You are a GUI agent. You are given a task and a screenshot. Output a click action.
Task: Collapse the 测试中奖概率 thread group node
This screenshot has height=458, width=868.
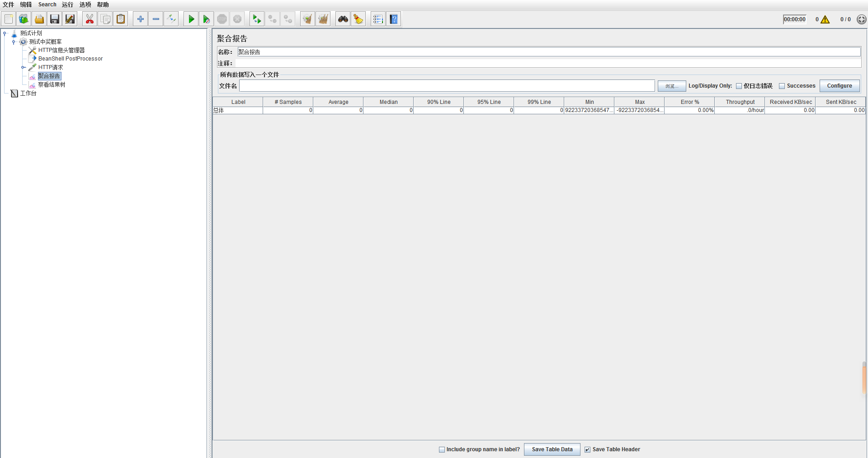coord(14,42)
